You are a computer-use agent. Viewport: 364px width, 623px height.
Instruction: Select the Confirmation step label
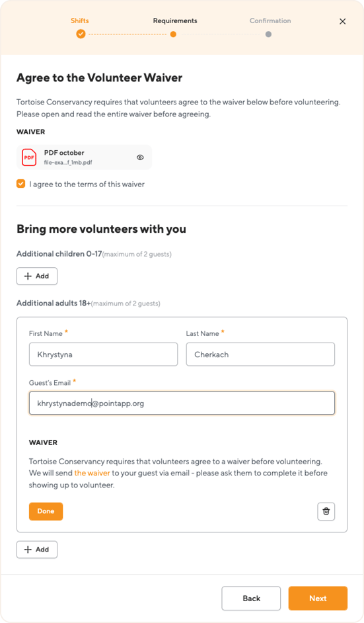(270, 21)
